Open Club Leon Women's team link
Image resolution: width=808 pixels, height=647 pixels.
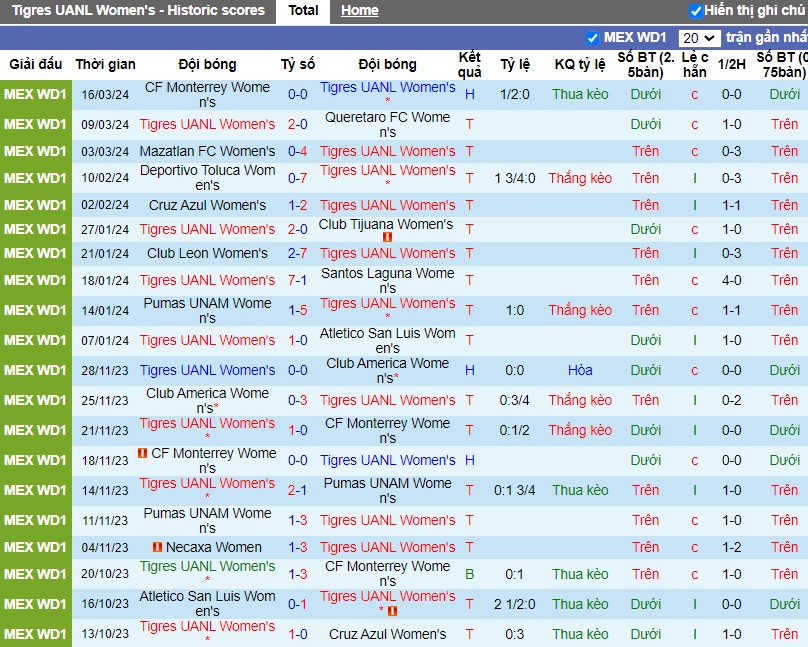pyautogui.click(x=207, y=253)
